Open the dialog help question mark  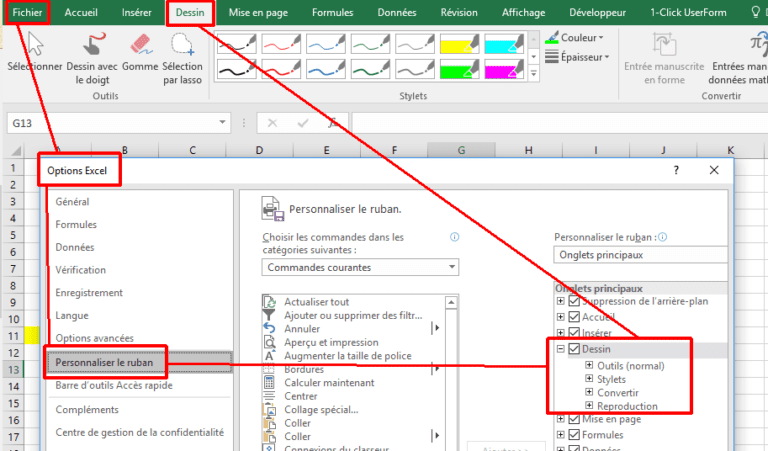click(676, 171)
